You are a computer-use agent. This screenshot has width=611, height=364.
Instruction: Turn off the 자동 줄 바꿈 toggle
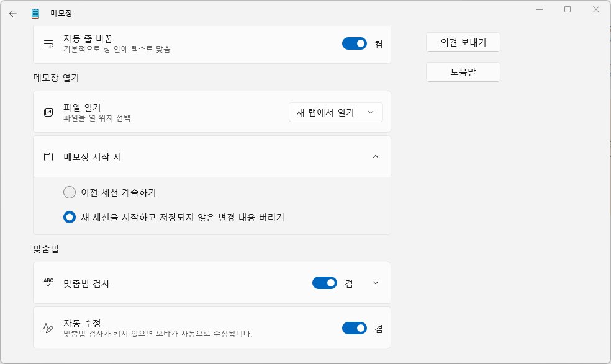[355, 43]
